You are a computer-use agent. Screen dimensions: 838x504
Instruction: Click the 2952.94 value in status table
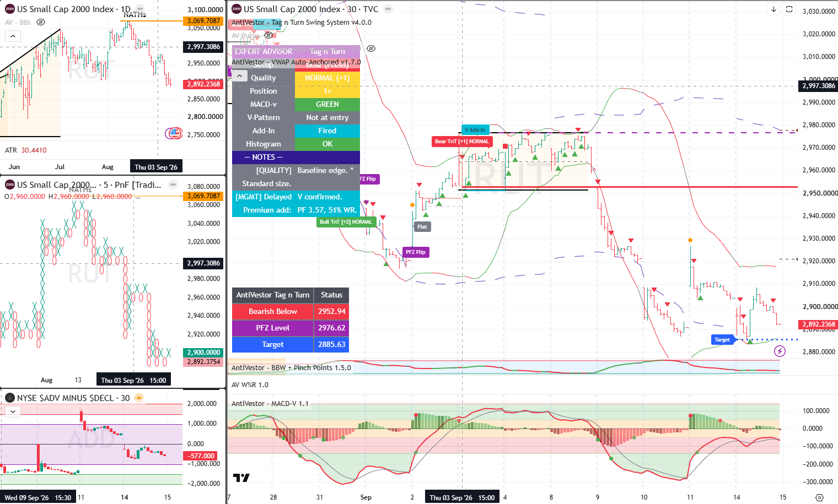point(332,312)
